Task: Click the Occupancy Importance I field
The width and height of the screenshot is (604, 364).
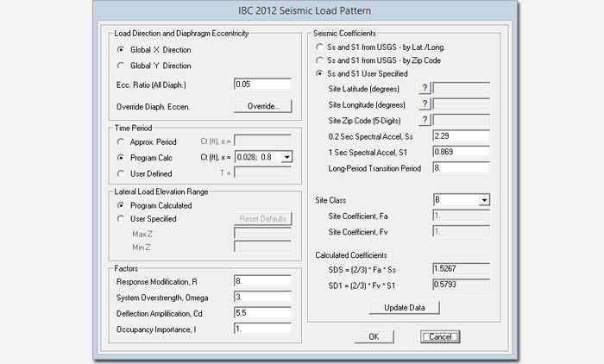Action: pos(262,329)
